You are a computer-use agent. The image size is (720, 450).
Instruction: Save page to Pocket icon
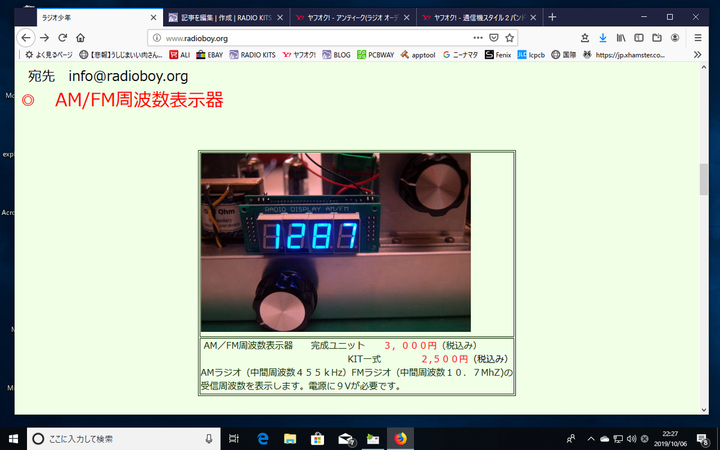(494, 37)
